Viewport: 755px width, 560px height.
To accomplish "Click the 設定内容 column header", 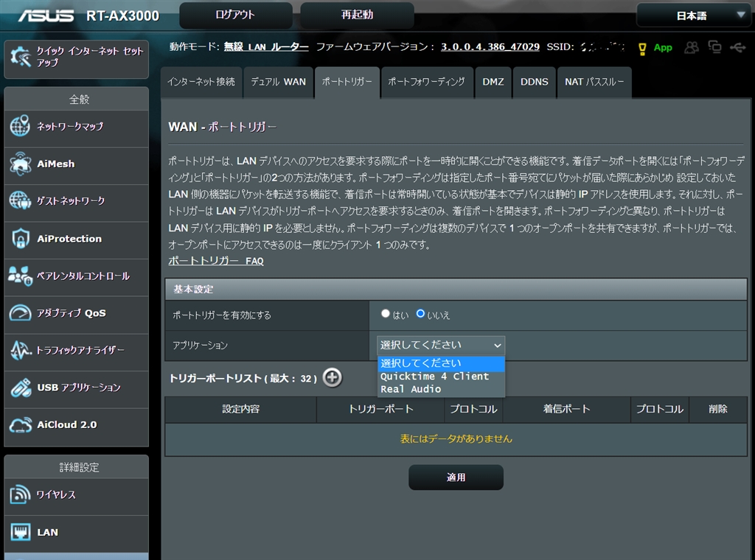I will click(x=241, y=409).
